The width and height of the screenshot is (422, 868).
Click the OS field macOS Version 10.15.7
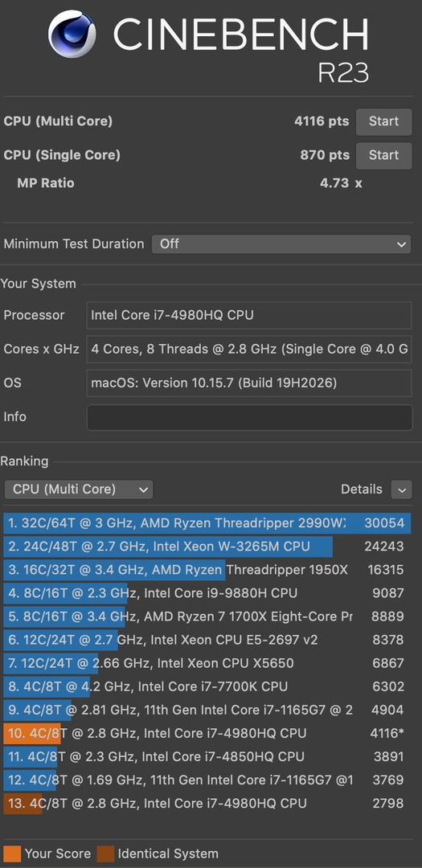[x=249, y=383]
